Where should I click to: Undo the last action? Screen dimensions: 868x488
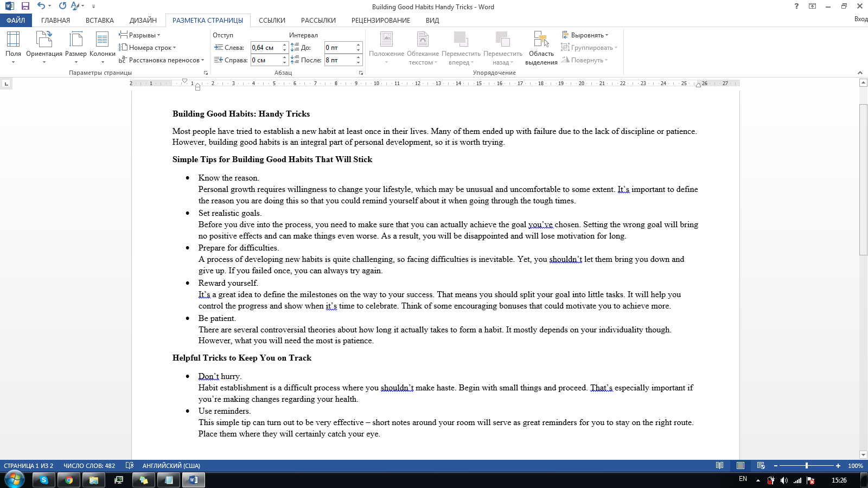(x=41, y=6)
